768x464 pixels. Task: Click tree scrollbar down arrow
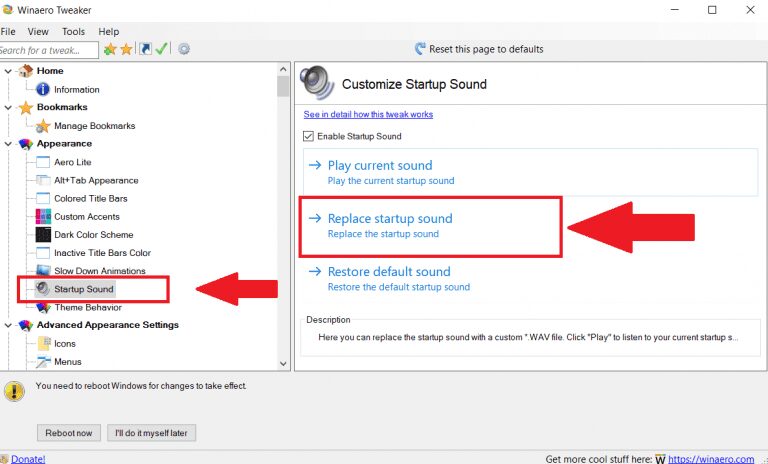click(x=283, y=364)
